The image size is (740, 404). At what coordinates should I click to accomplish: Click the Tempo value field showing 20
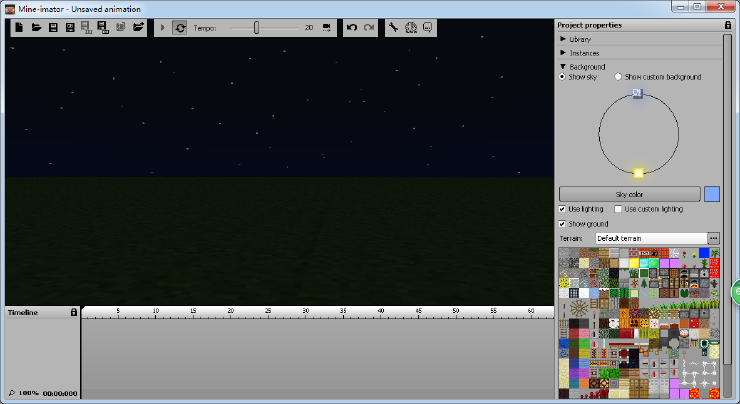coord(309,28)
